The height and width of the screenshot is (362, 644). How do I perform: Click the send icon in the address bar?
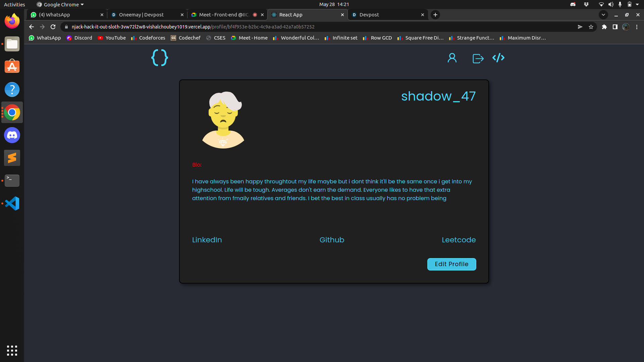click(x=580, y=27)
